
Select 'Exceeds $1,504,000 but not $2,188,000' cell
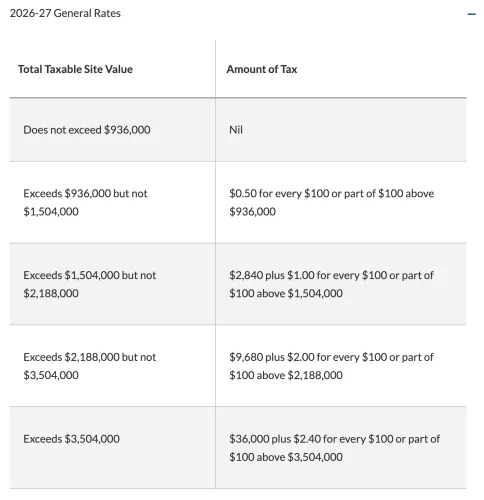113,284
